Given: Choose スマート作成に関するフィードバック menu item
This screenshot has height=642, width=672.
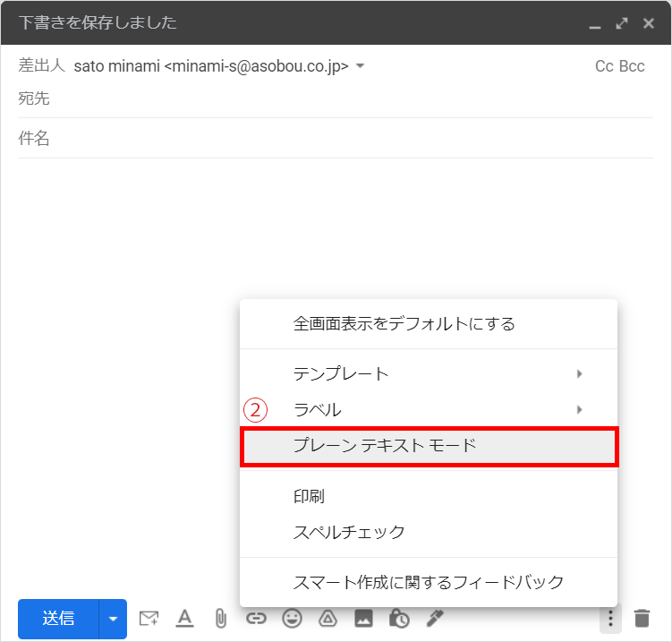Looking at the screenshot, I should point(429,582).
